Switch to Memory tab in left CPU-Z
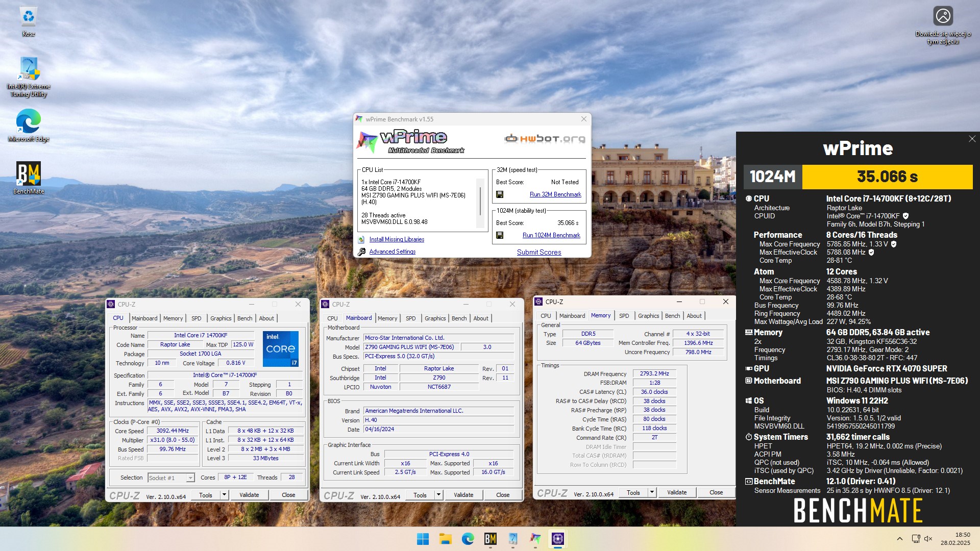Screen dimensions: 980x551 [173, 318]
